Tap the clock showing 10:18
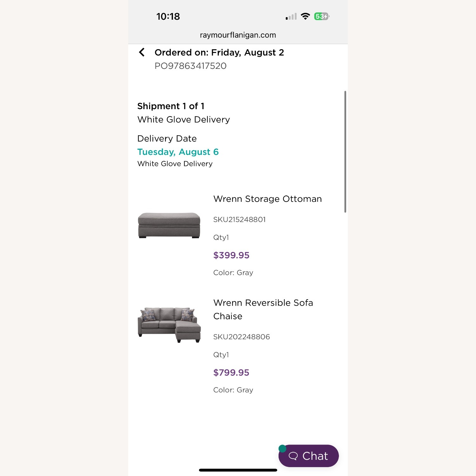The height and width of the screenshot is (476, 476). coord(168,16)
